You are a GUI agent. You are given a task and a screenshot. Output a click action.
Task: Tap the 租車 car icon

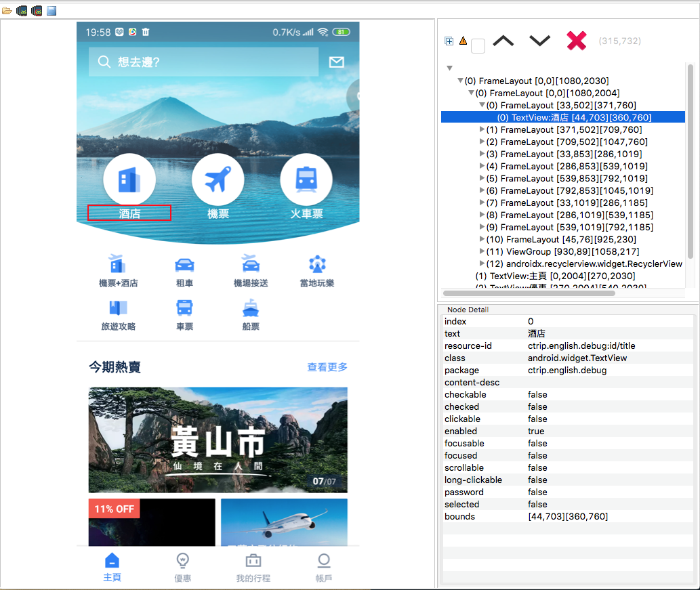[x=184, y=265]
